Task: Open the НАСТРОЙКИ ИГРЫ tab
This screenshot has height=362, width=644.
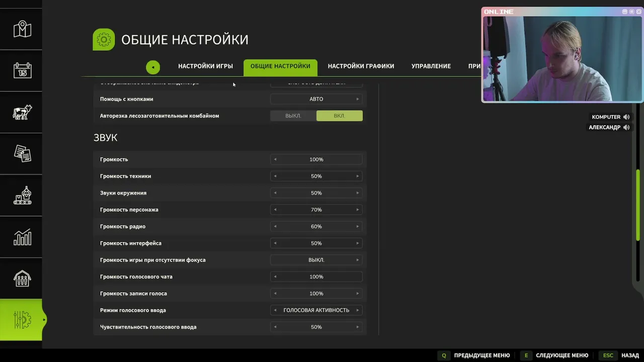Action: coord(205,66)
